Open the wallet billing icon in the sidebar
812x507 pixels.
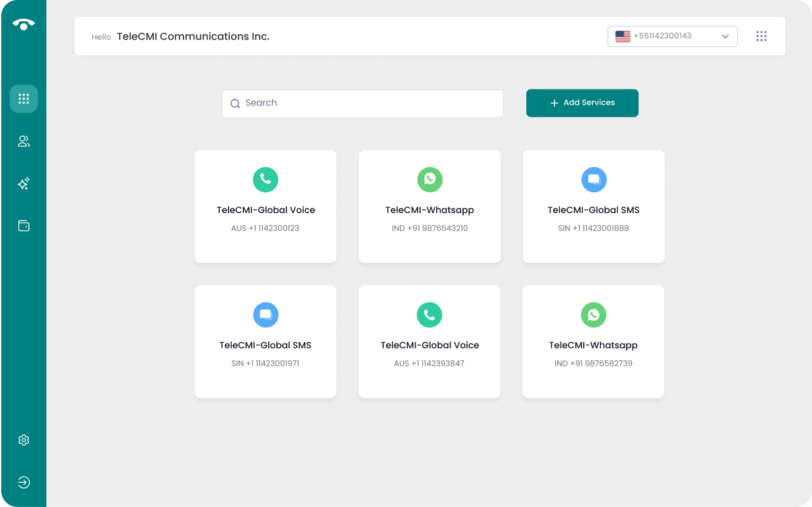(24, 226)
